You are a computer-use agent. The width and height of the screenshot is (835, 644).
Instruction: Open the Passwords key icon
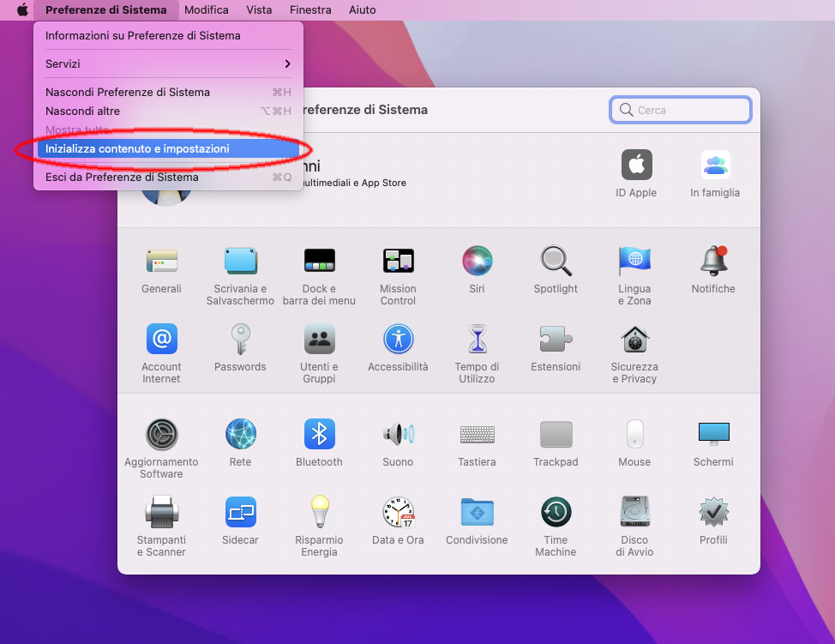tap(240, 339)
